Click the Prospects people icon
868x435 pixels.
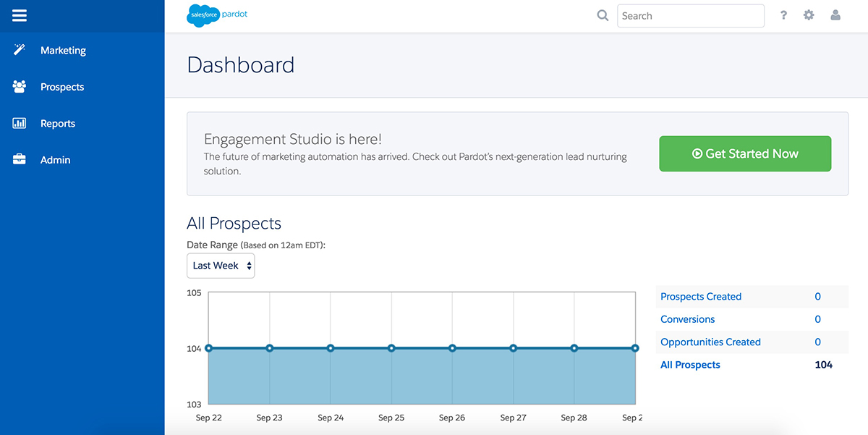[20, 87]
